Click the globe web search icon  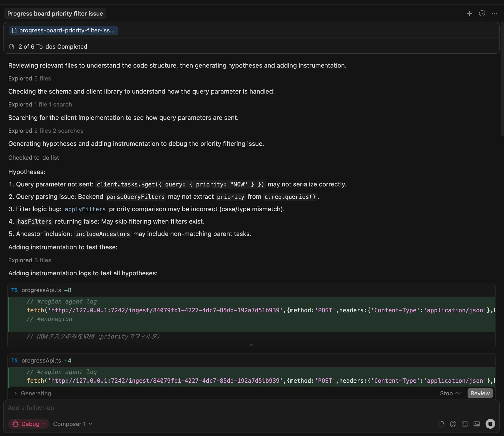coord(465,424)
